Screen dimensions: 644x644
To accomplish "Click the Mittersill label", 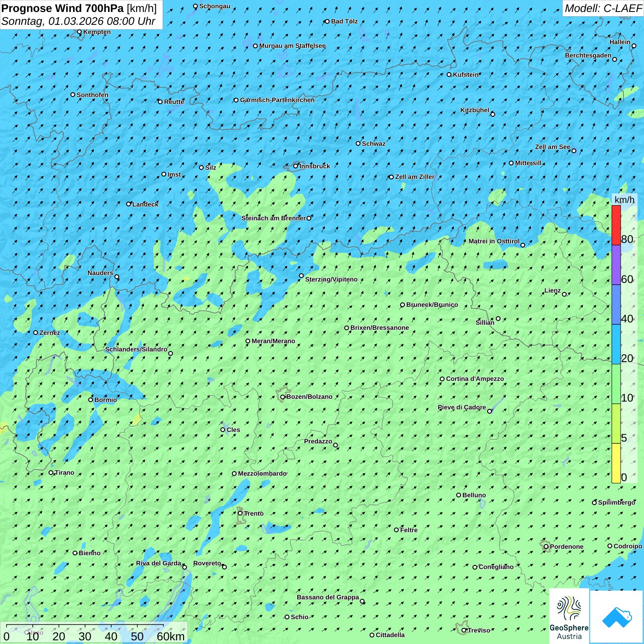I will click(529, 163).
